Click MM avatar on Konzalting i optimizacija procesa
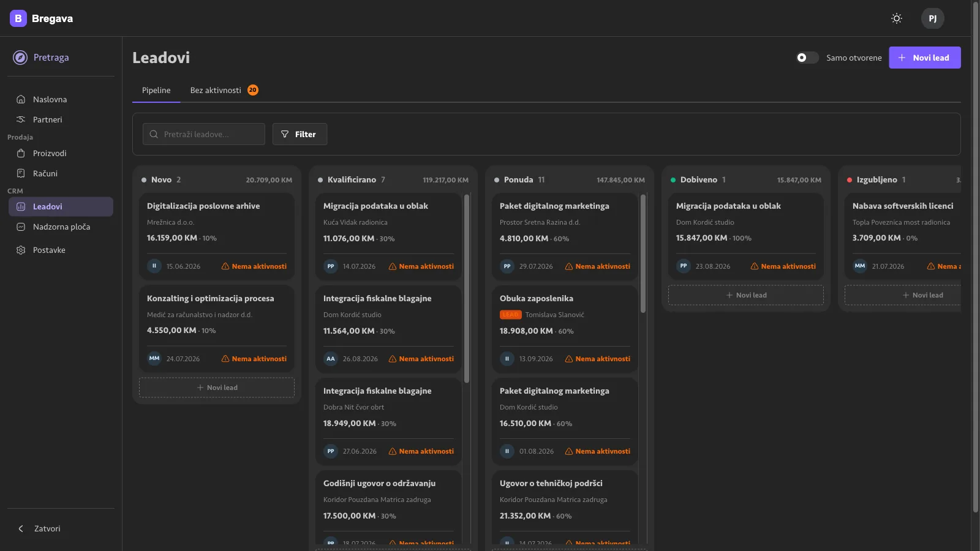Screen dimensions: 980x551 [x=154, y=359]
